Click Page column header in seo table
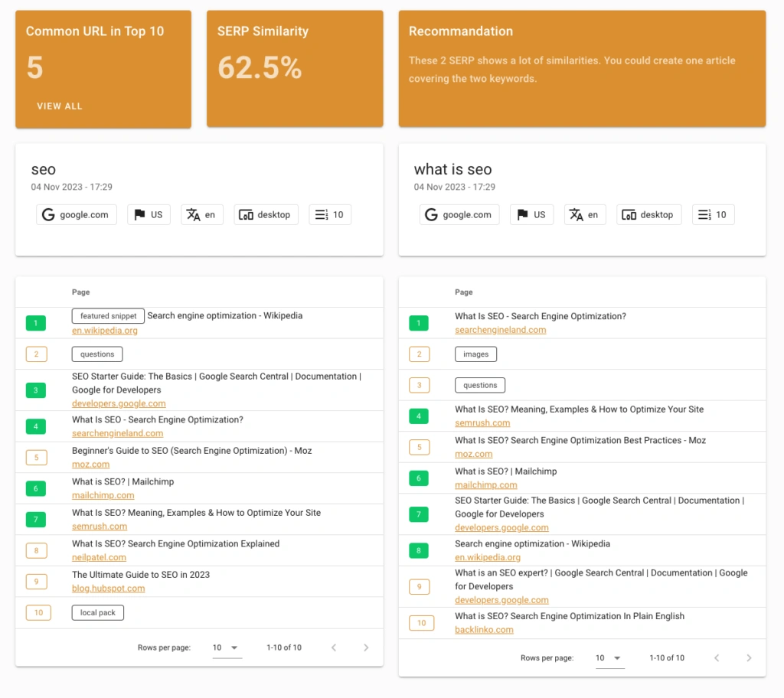Viewport: 784px width, 698px height. tap(80, 292)
